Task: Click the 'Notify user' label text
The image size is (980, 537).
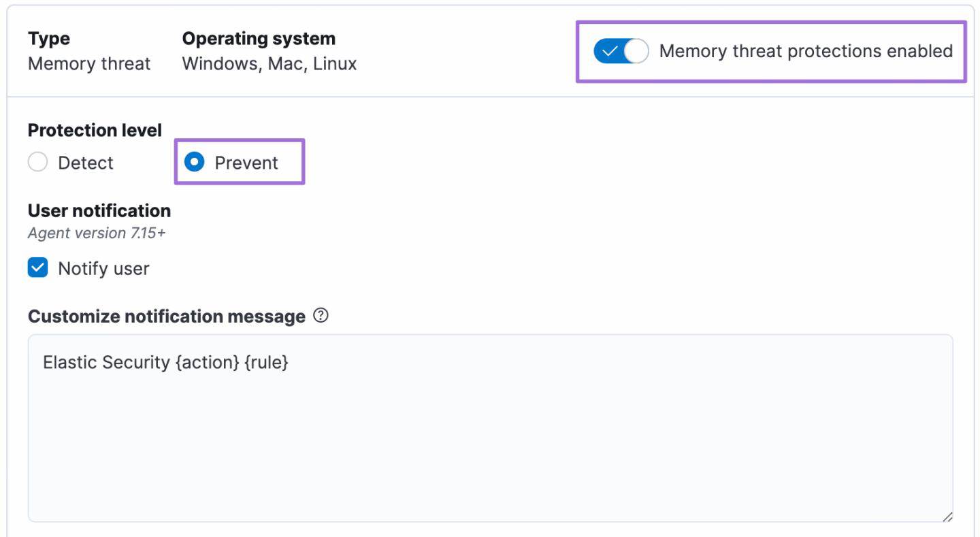Action: [103, 269]
